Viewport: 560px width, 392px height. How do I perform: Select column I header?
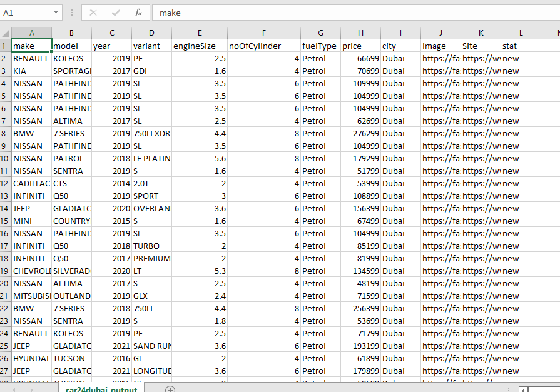click(x=400, y=33)
